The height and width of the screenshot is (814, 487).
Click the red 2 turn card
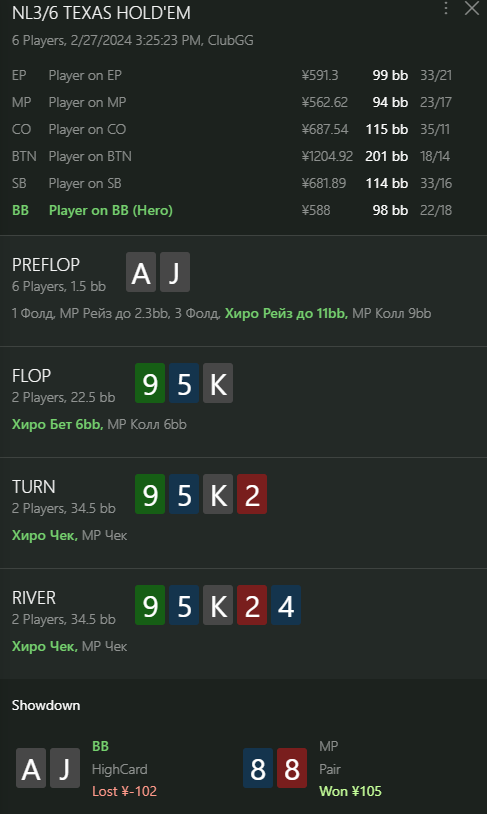(252, 494)
